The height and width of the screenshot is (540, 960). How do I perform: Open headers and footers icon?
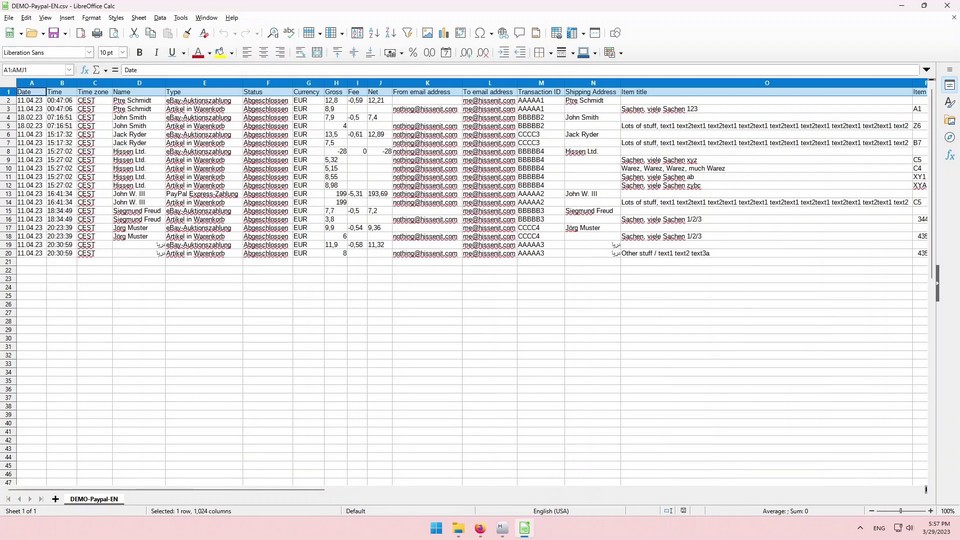(536, 33)
